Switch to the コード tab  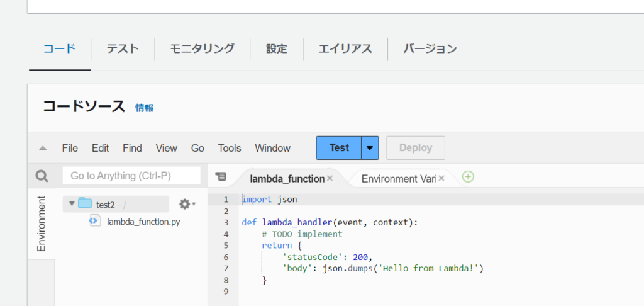pyautogui.click(x=60, y=49)
